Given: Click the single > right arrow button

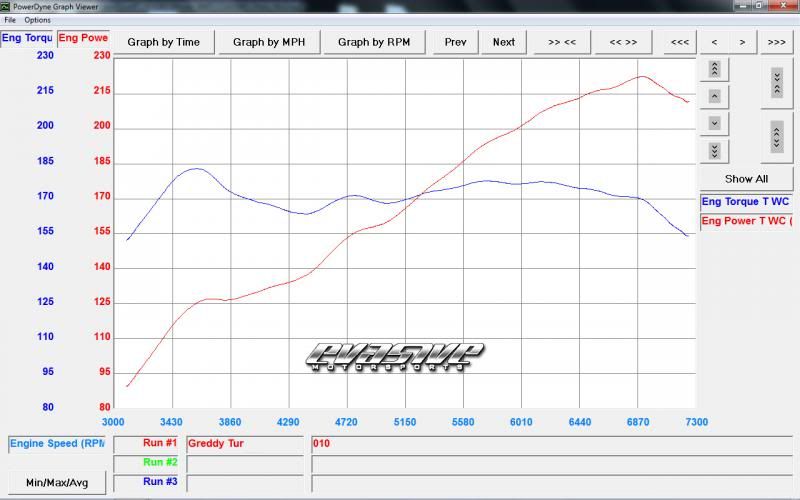Looking at the screenshot, I should 742,42.
